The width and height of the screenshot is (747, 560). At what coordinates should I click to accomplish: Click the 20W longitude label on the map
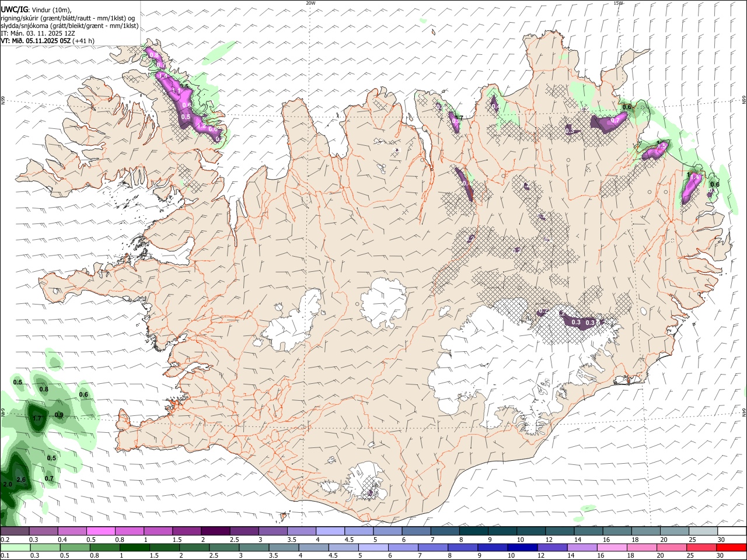pos(311,3)
